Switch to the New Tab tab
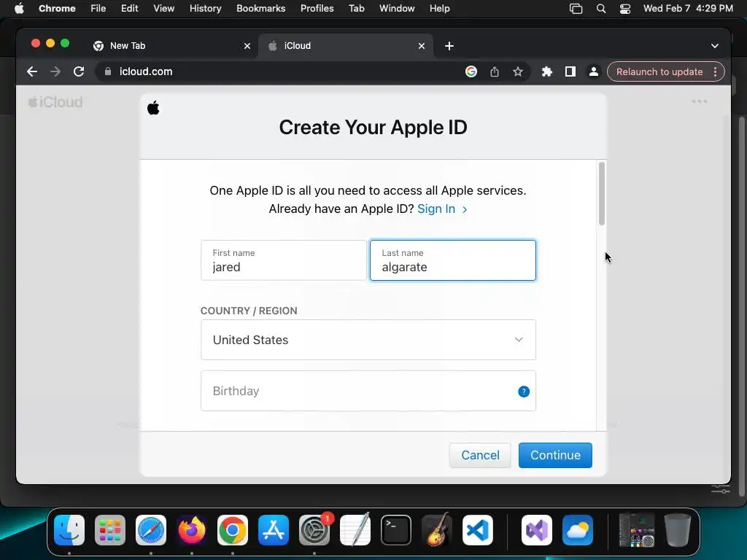The width and height of the screenshot is (747, 560). (171, 46)
